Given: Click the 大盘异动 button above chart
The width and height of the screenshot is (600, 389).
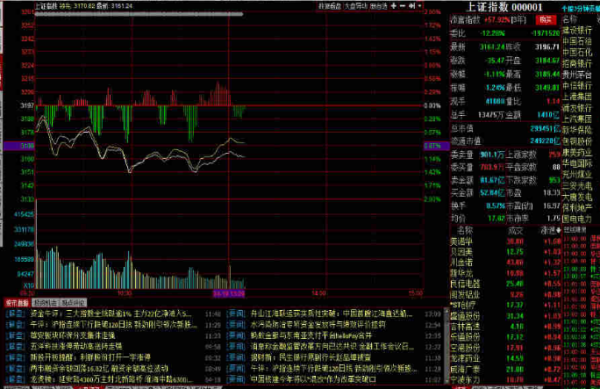Looking at the screenshot, I should point(355,6).
